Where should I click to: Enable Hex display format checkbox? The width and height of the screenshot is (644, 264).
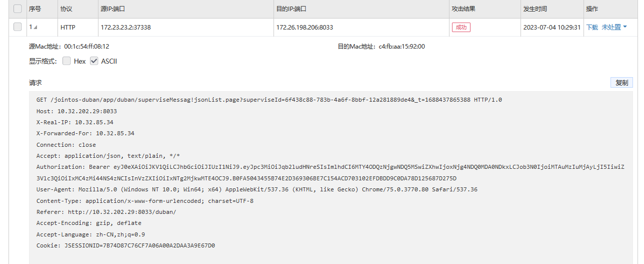(x=66, y=61)
